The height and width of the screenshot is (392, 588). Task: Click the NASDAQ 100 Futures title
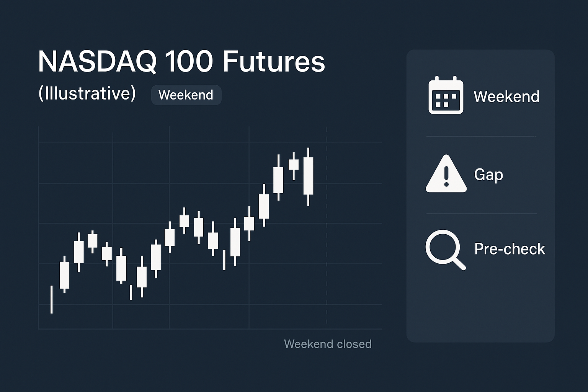click(x=181, y=61)
